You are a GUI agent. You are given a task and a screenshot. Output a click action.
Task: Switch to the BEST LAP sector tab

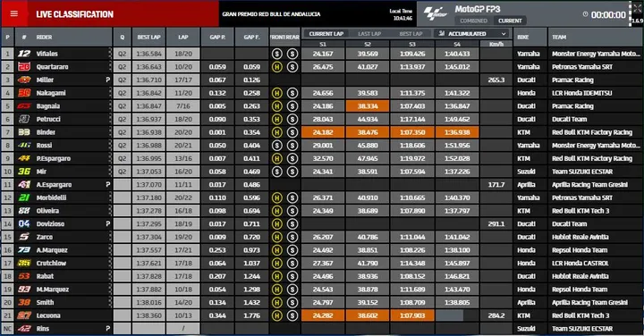click(411, 34)
